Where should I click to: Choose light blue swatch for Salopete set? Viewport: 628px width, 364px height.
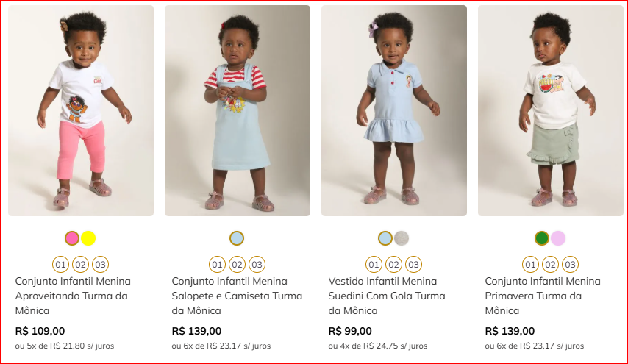[237, 238]
